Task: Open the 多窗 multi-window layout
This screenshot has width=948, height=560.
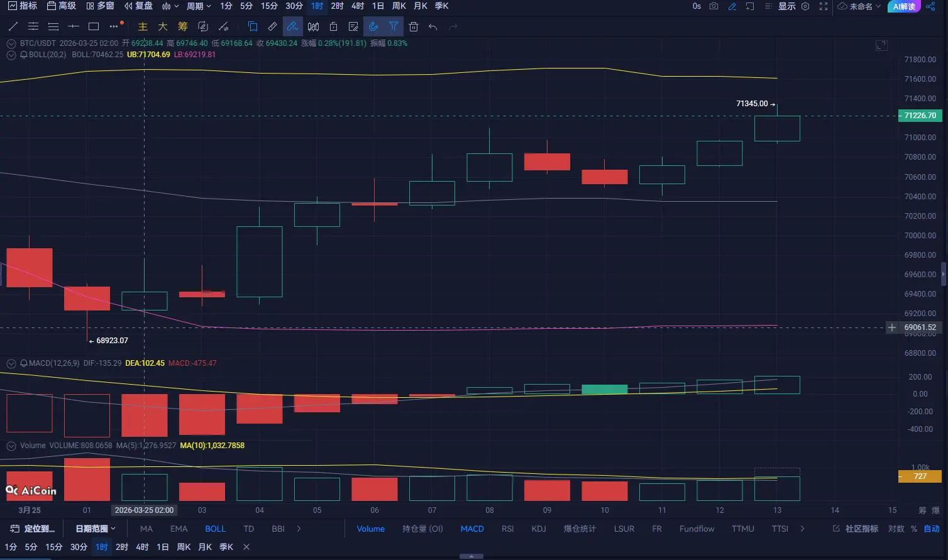Action: [x=100, y=6]
